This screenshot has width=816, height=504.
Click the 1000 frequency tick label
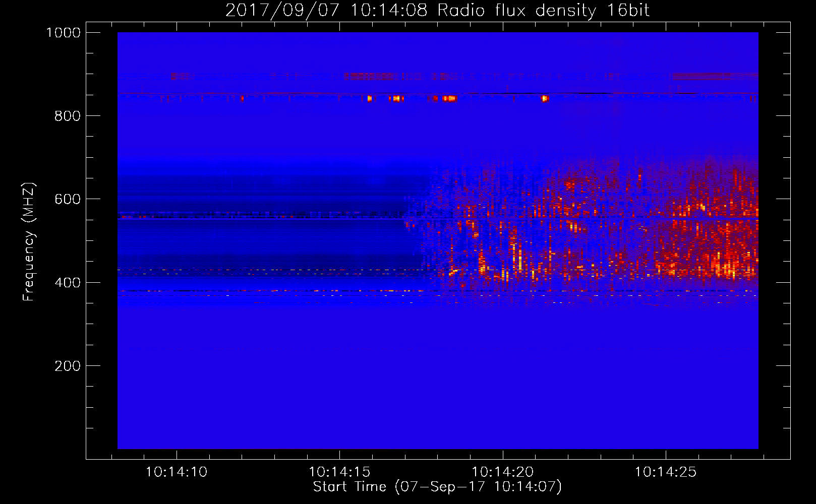point(64,33)
